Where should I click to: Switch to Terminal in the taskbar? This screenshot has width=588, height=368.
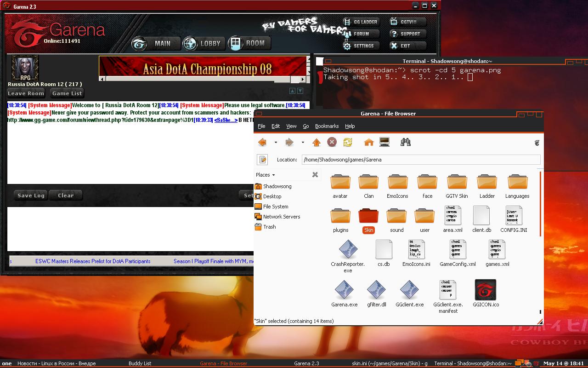473,363
